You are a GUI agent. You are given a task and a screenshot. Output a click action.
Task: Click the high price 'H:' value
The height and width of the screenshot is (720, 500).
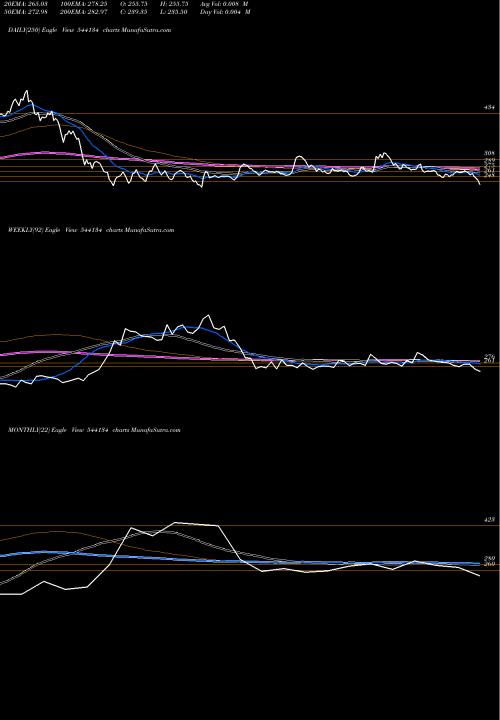[x=174, y=3]
